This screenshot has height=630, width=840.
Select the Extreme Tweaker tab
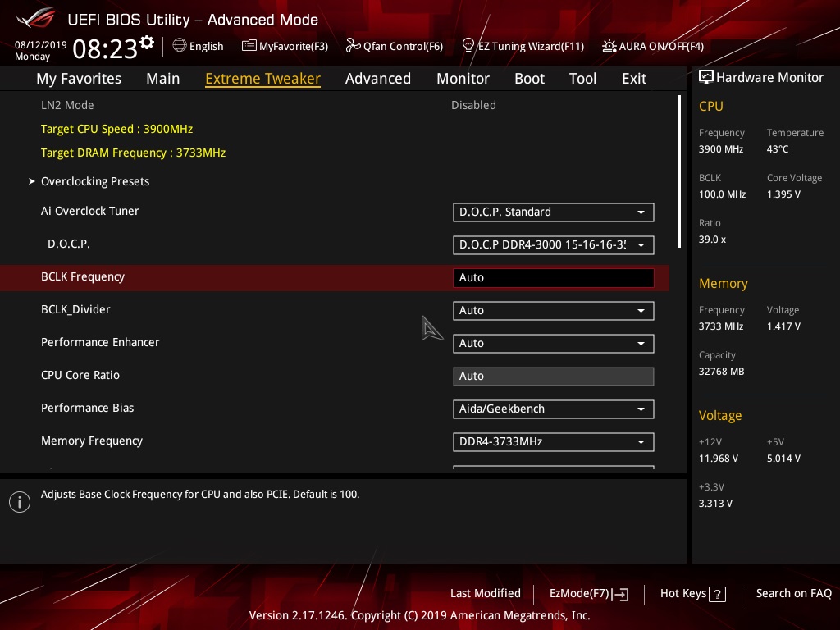point(263,79)
